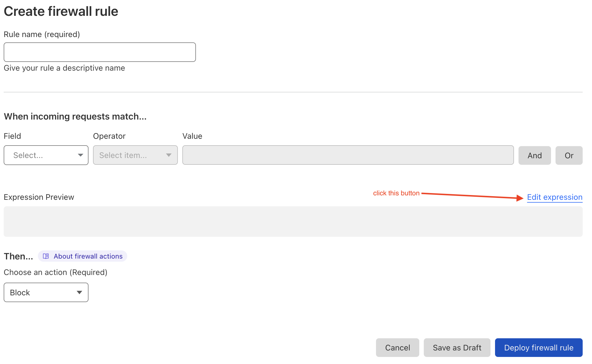This screenshot has height=364, width=592.
Task: Click inside the Value input field
Action: click(348, 155)
